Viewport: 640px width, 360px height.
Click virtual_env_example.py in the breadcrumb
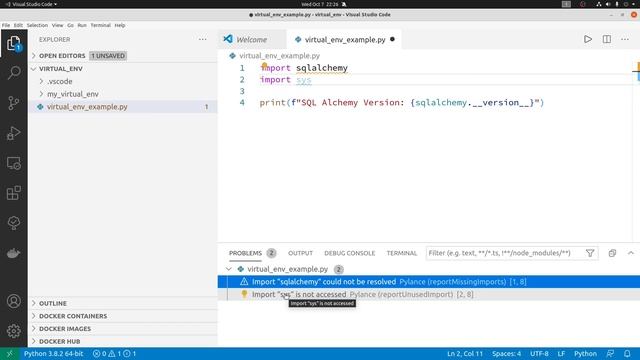pyautogui.click(x=280, y=56)
